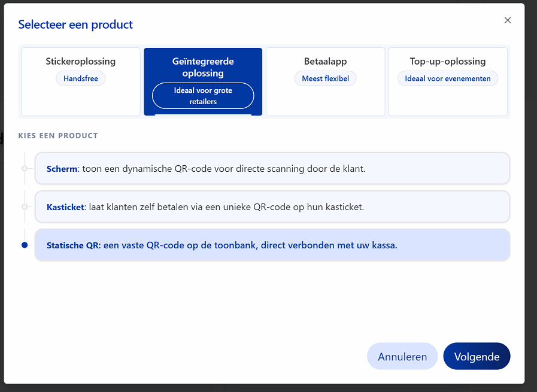Switch to the Betaalapp card
The image size is (537, 392).
(325, 81)
